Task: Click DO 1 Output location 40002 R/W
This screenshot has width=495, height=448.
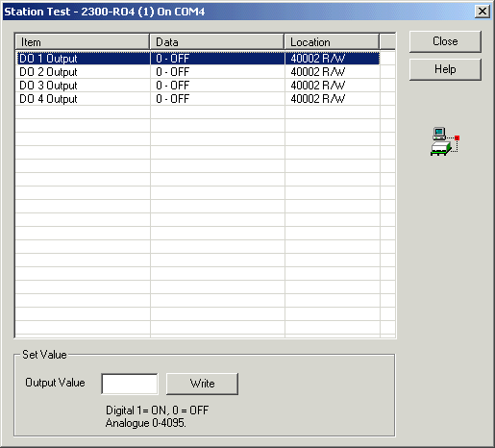Action: [318, 59]
